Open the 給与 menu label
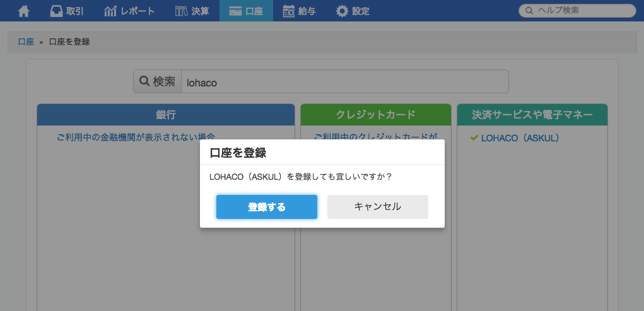Screen dimensions: 644x311 [307, 11]
